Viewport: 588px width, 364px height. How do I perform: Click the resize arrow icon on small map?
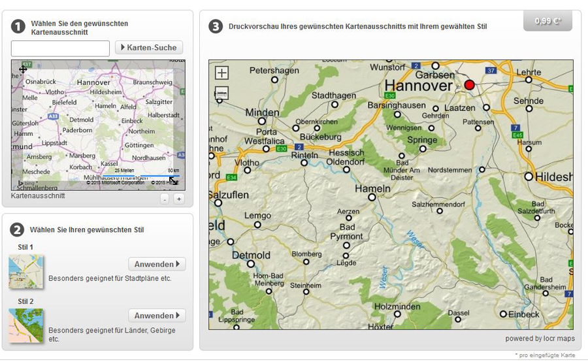(173, 180)
